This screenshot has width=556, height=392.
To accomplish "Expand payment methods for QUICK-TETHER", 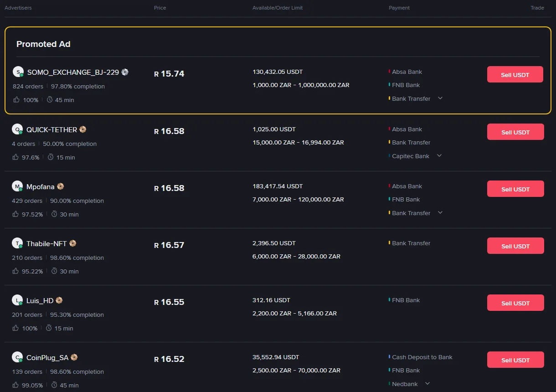I will click(439, 155).
